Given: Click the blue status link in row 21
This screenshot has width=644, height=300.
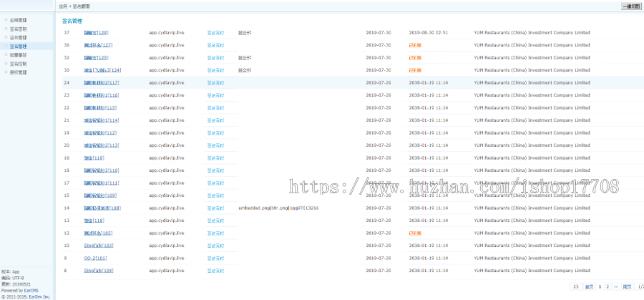Looking at the screenshot, I should click(x=215, y=120).
